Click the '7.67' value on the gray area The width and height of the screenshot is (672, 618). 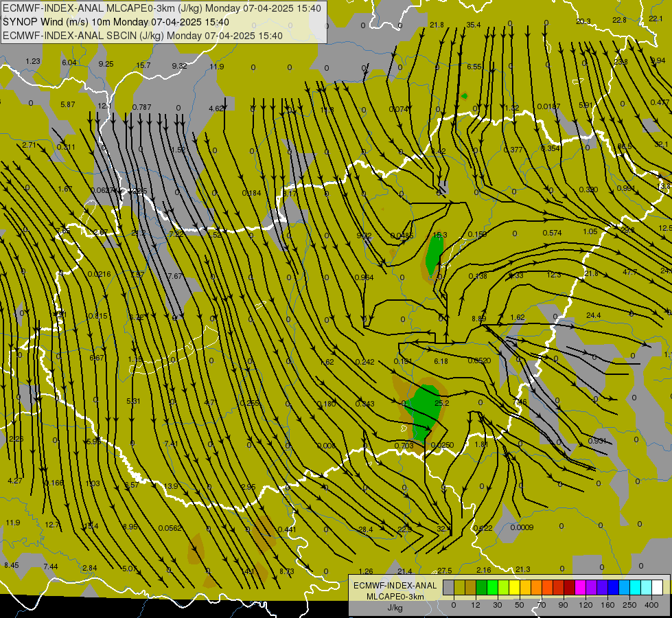pyautogui.click(x=175, y=276)
